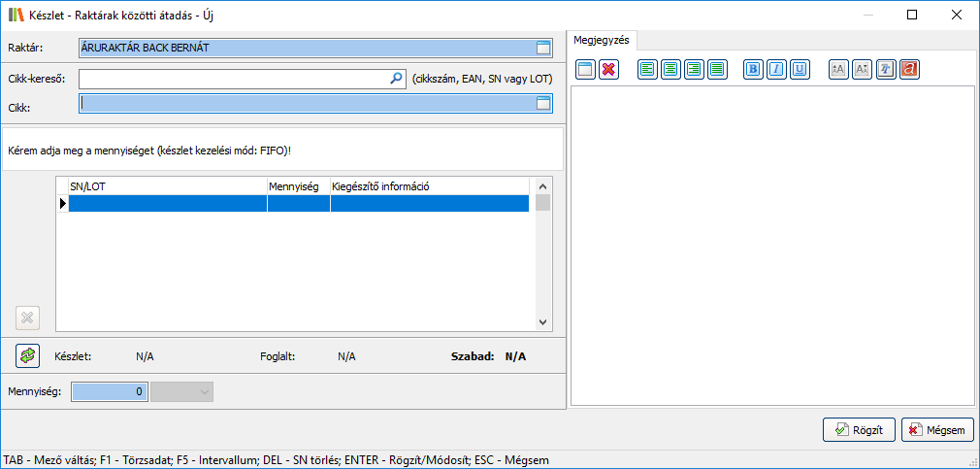Toggle italic formatting in the note toolbar
Viewport: 980px width, 469px height.
[776, 69]
